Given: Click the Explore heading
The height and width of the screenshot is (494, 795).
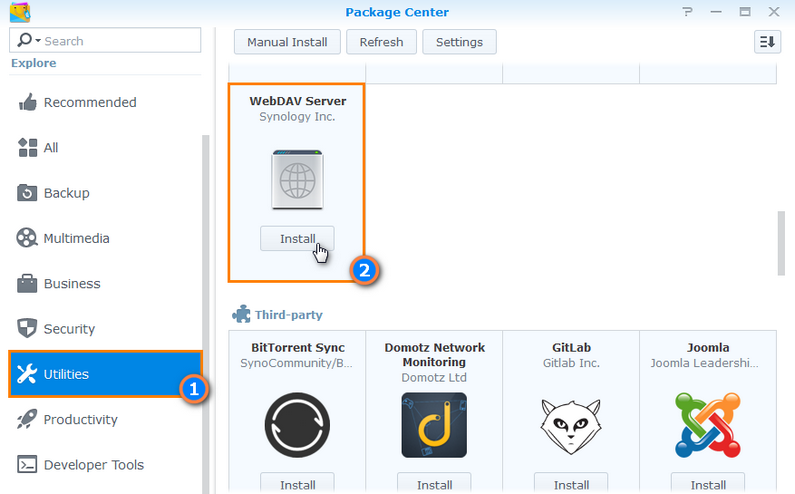Looking at the screenshot, I should [x=33, y=63].
